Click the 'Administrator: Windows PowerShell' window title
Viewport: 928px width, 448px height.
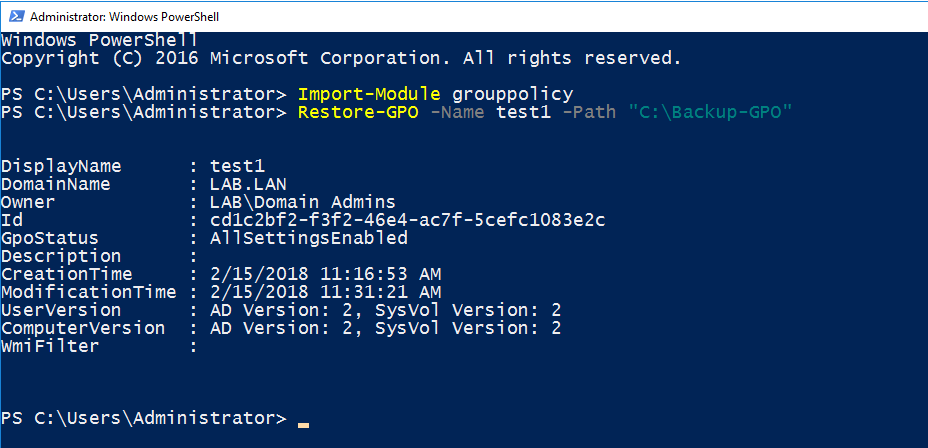(124, 17)
